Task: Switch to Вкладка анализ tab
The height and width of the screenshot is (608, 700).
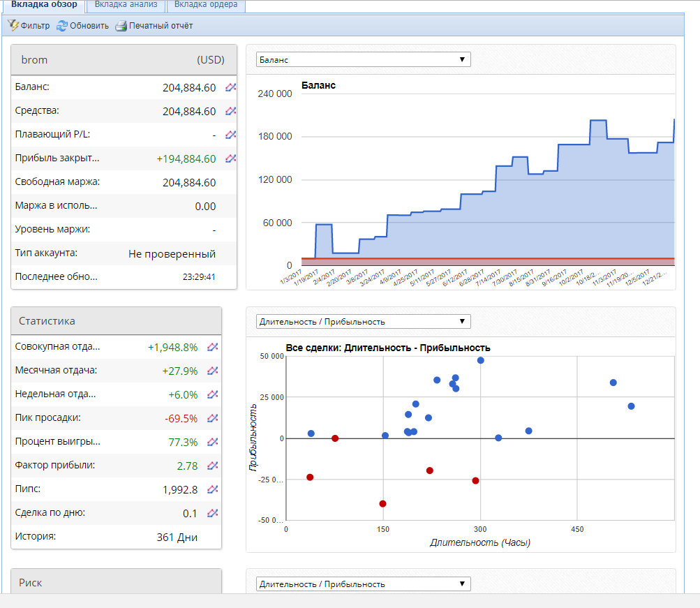Action: click(x=126, y=5)
